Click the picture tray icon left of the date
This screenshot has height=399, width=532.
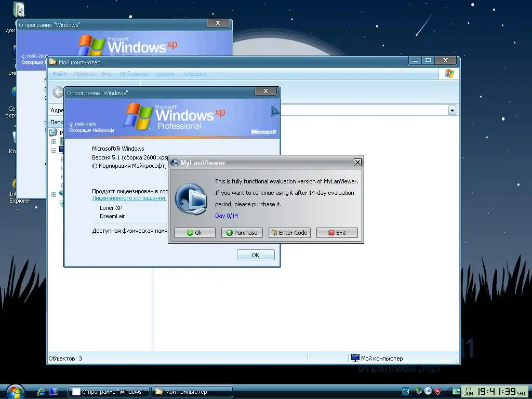[x=456, y=392]
